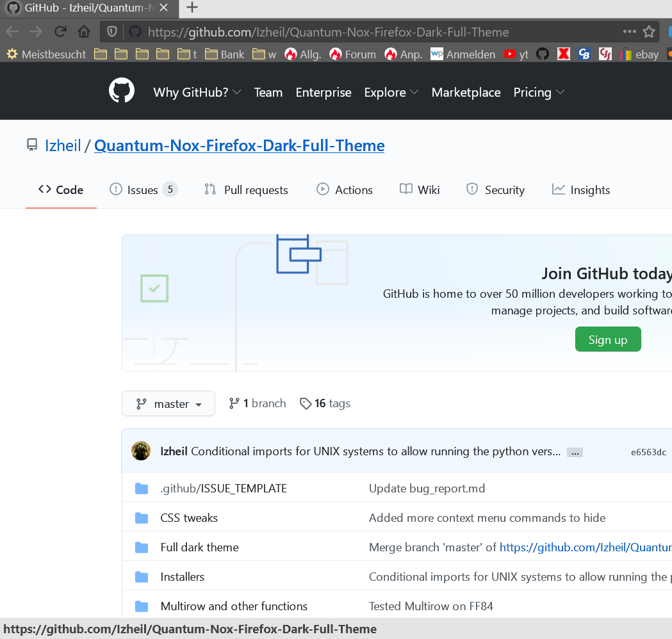The image size is (672, 639).
Task: Open 'Tested Multirow on FF84' commit message
Action: (x=430, y=606)
